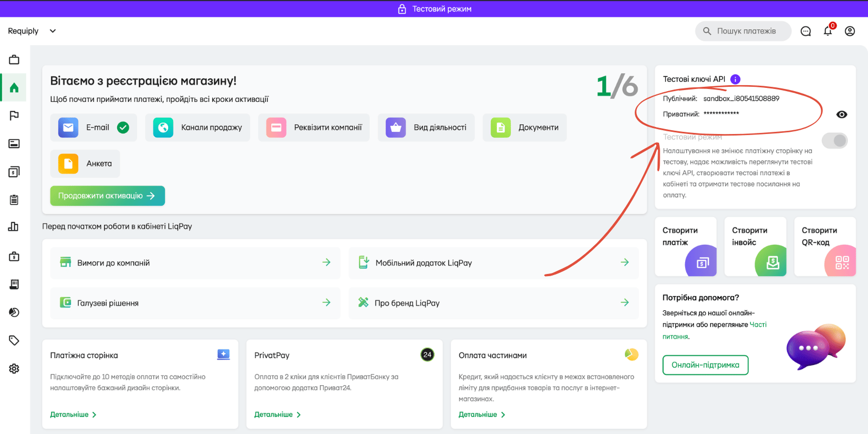Open the card icon in sidebar
868x434 pixels.
14,144
